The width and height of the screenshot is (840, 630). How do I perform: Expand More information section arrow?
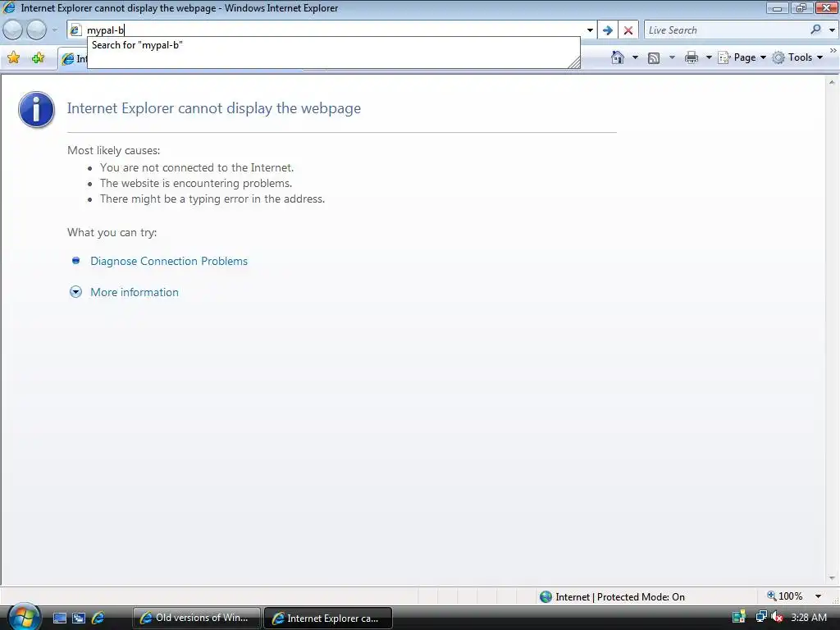pos(75,292)
